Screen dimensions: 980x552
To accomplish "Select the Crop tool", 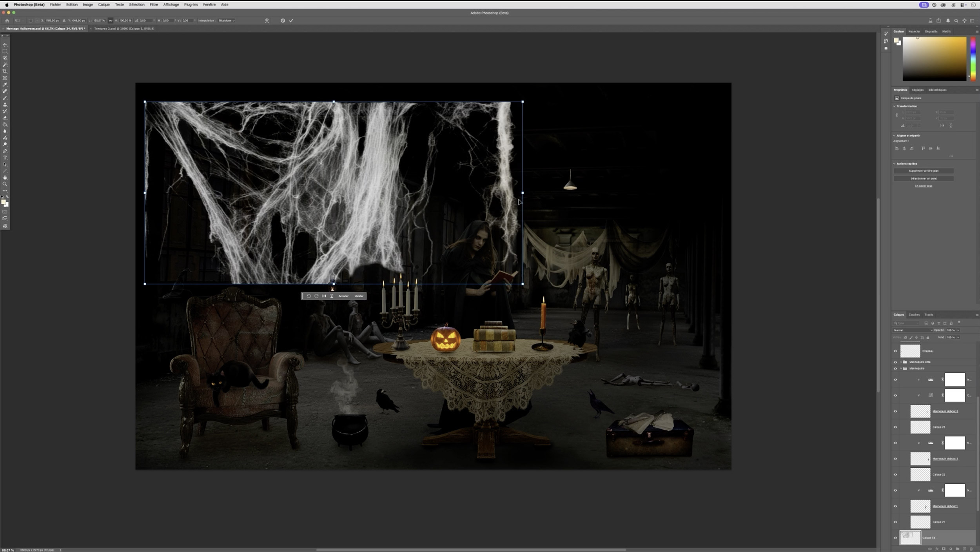I will pyautogui.click(x=5, y=71).
